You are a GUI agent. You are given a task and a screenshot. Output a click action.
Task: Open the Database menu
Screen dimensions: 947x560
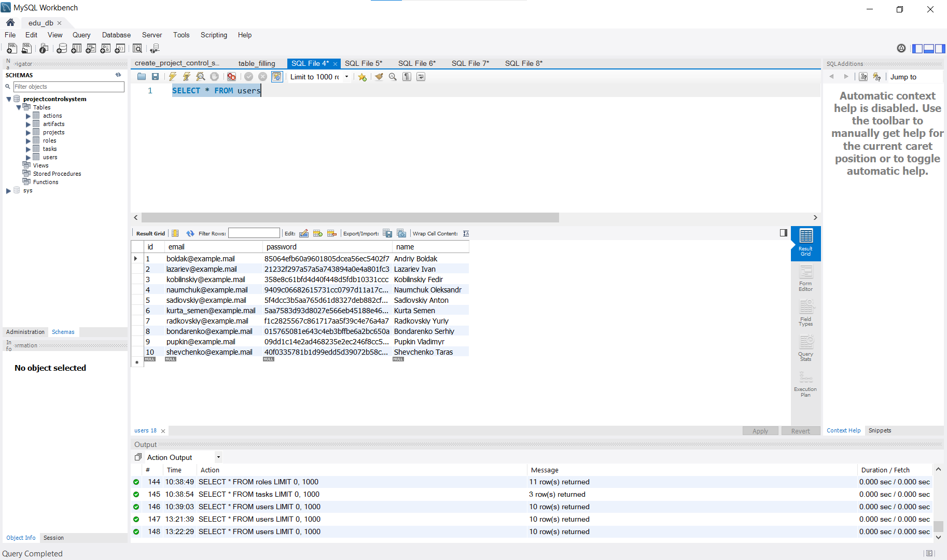(x=116, y=35)
